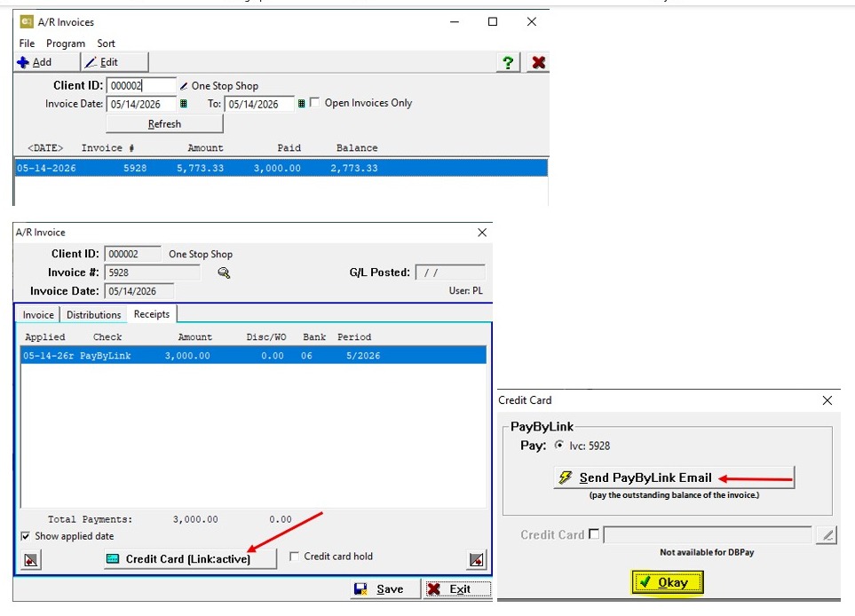Close the Credit Card dialog
The height and width of the screenshot is (616, 855).
click(827, 400)
